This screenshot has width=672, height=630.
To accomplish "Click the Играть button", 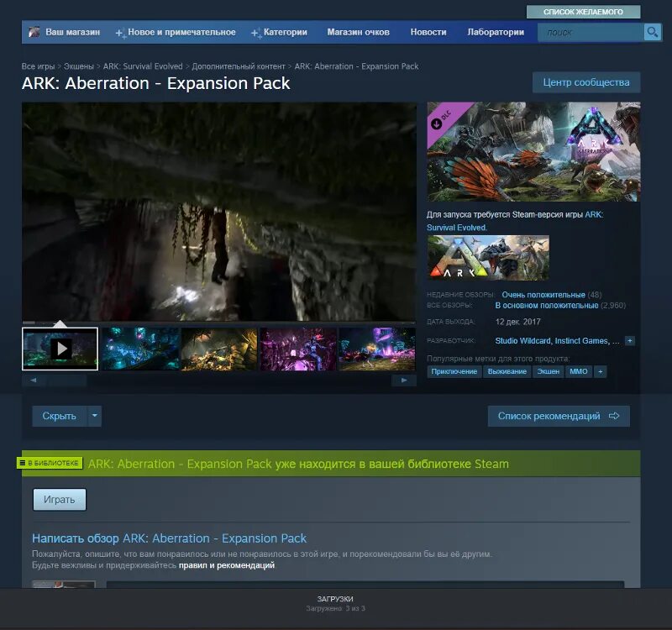I will [60, 499].
